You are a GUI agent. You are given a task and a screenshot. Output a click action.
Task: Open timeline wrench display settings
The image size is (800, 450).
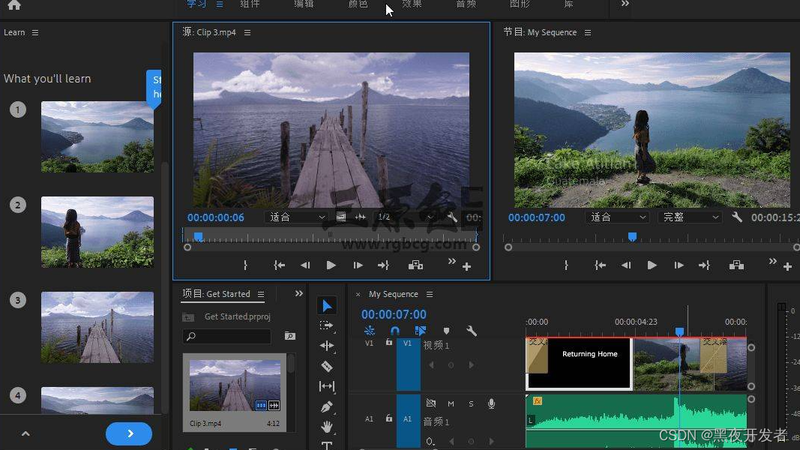(471, 331)
